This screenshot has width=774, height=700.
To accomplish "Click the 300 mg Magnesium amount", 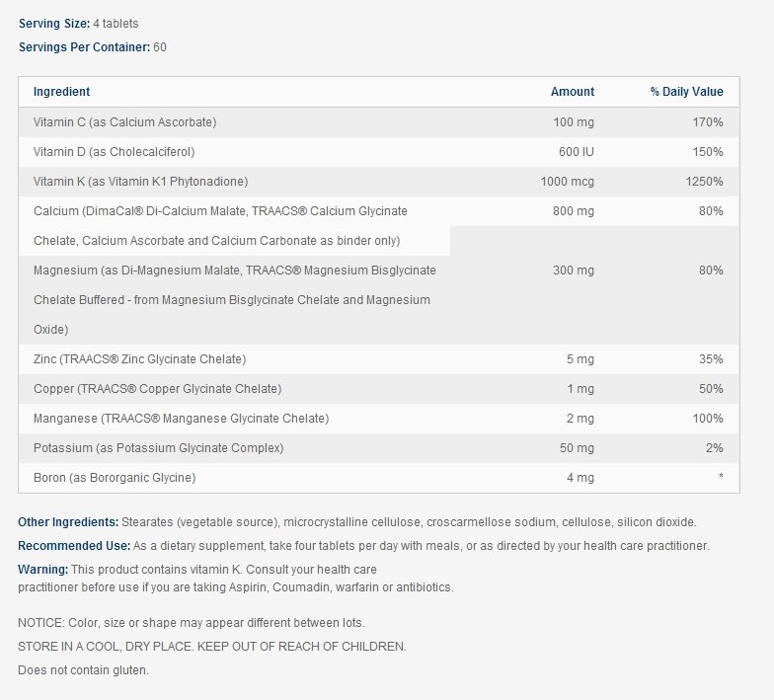I will [x=575, y=271].
